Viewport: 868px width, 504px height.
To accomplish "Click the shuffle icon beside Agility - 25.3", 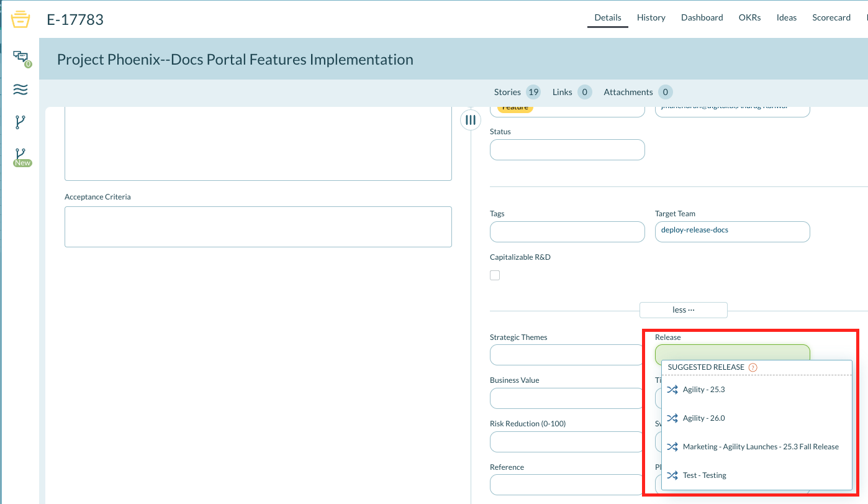I will tap(672, 389).
